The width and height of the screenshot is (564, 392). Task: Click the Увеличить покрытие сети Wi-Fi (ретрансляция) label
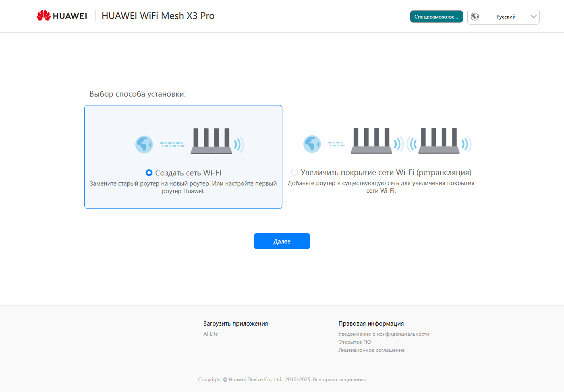pos(386,172)
